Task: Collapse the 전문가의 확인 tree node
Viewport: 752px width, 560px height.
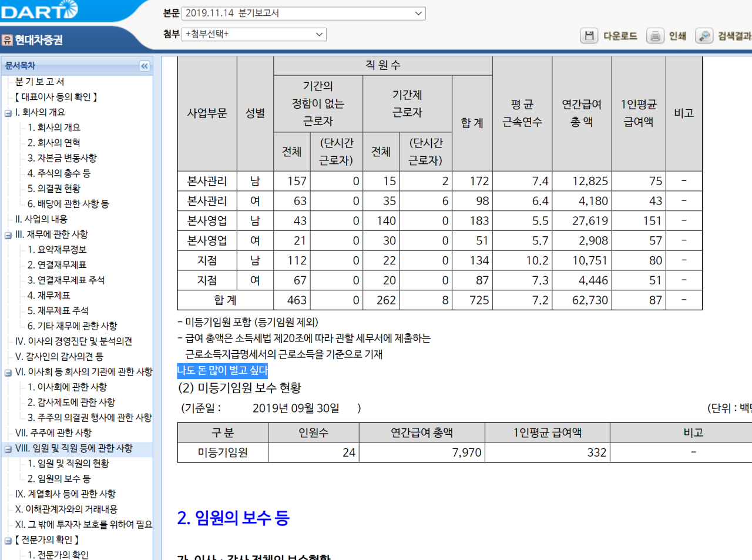Action: 8,541
